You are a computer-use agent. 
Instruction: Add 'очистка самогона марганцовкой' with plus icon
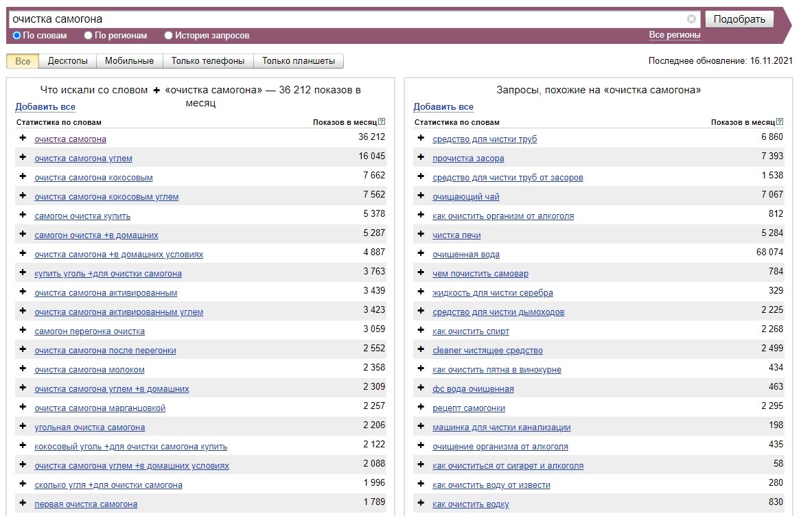point(22,406)
